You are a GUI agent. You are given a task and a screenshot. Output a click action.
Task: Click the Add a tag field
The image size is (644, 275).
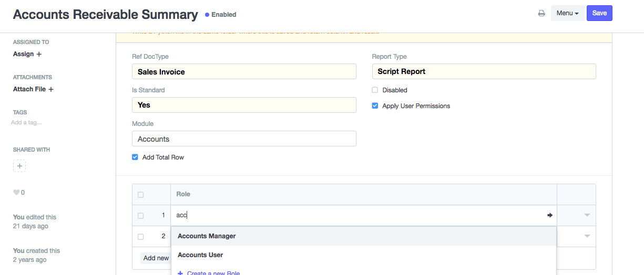tap(26, 123)
